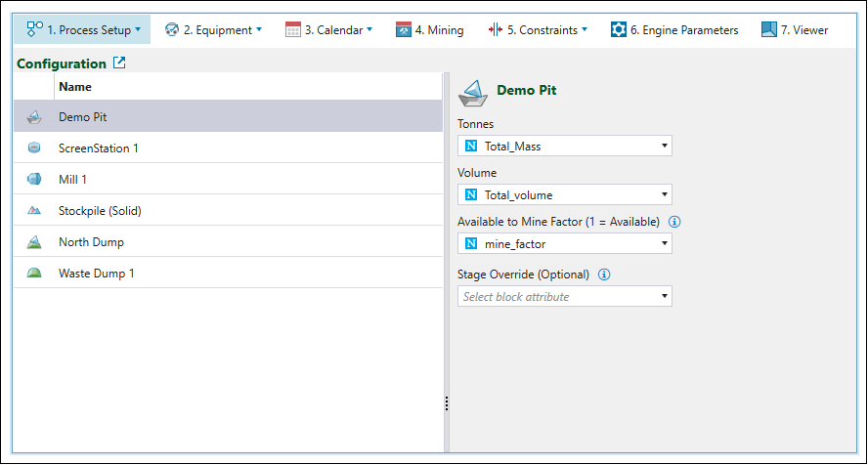The height and width of the screenshot is (465, 868).
Task: Open Configuration pop-out icon
Action: (x=119, y=63)
